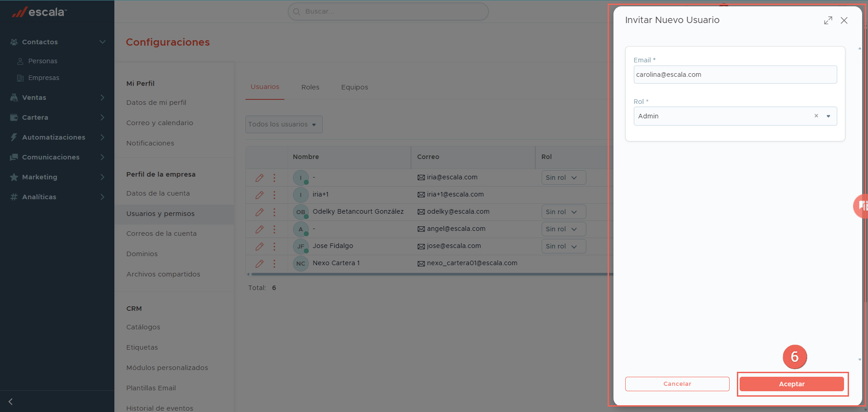Click the Contactos people icon
The height and width of the screenshot is (412, 868).
(x=14, y=42)
